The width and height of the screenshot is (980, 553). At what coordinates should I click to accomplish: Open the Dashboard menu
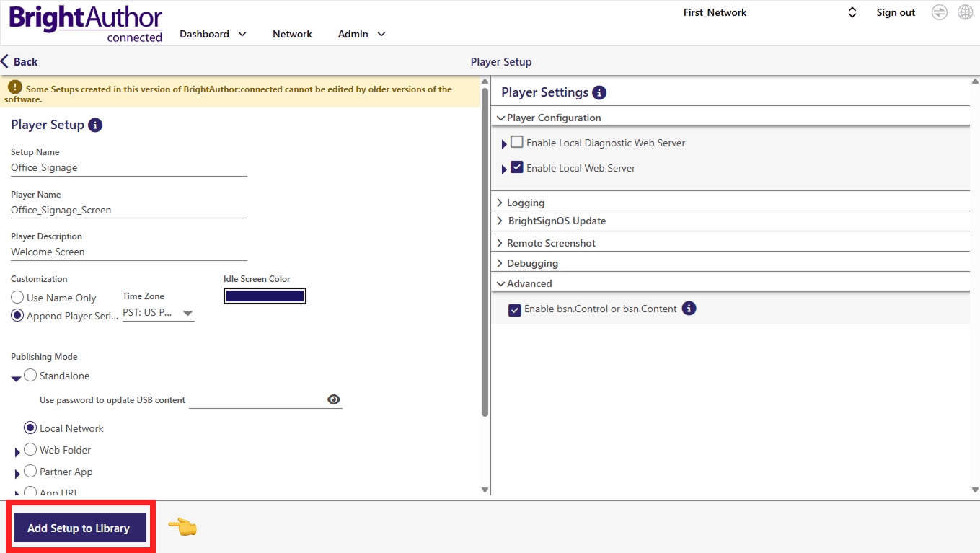pos(213,34)
